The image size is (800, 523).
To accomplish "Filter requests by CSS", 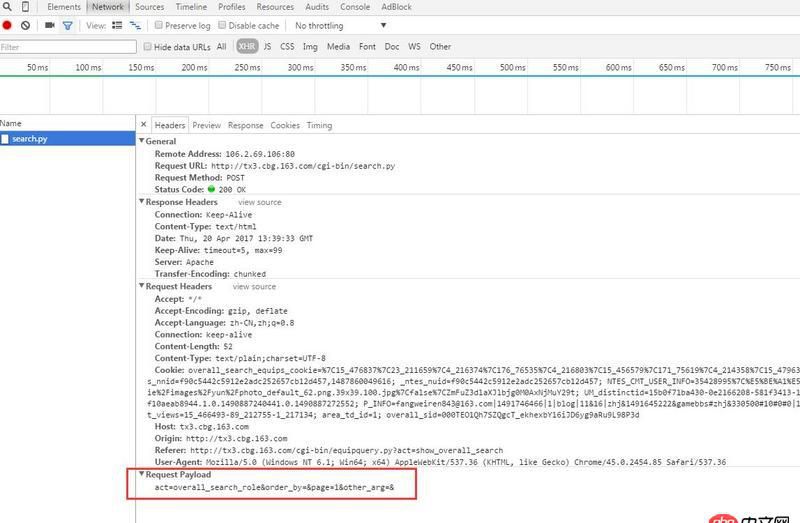I will pos(287,46).
